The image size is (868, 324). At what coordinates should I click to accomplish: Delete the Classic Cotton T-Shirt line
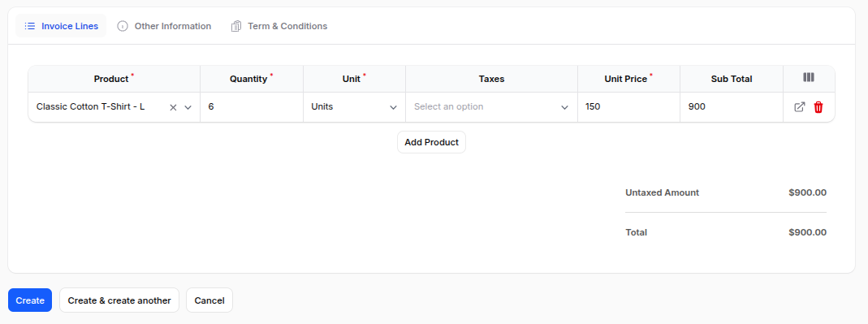818,107
